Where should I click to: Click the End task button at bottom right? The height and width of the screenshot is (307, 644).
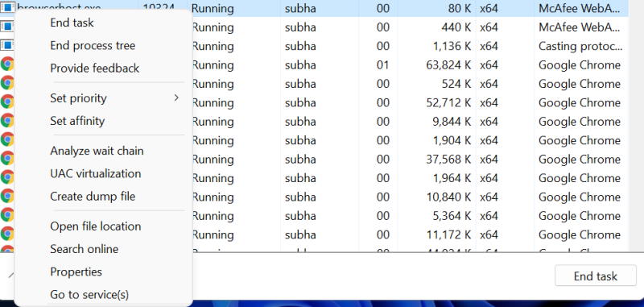595,276
